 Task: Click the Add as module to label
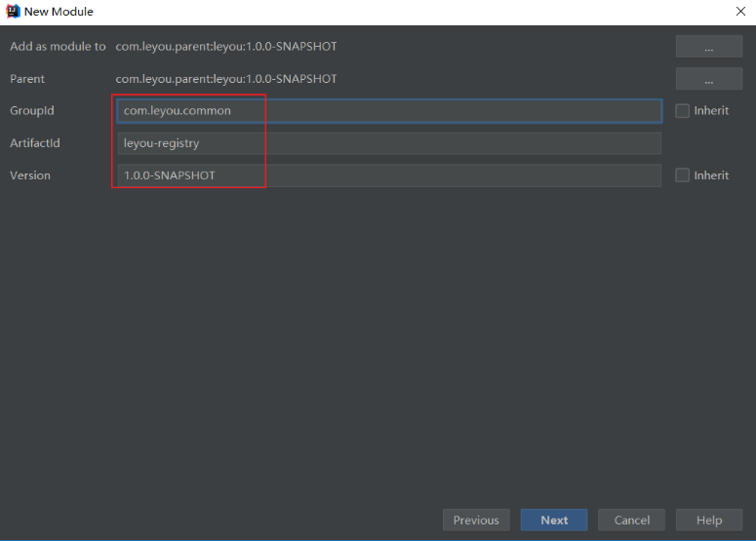click(x=58, y=46)
